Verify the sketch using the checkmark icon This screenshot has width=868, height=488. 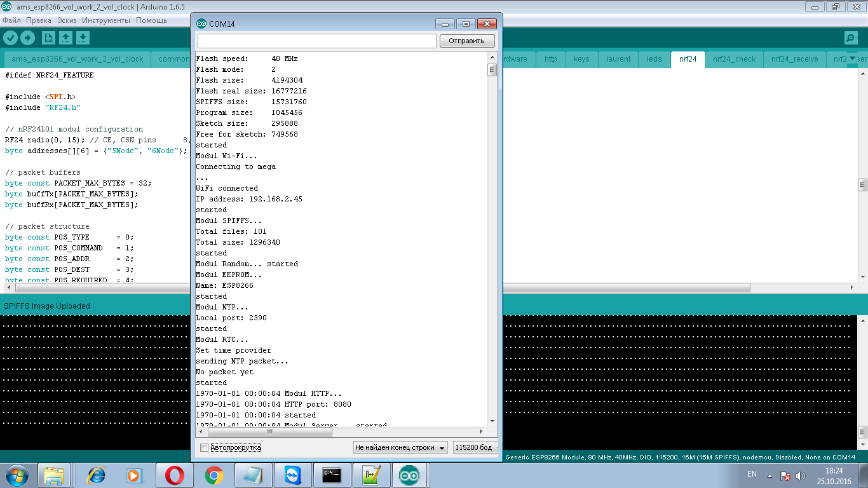(10, 37)
